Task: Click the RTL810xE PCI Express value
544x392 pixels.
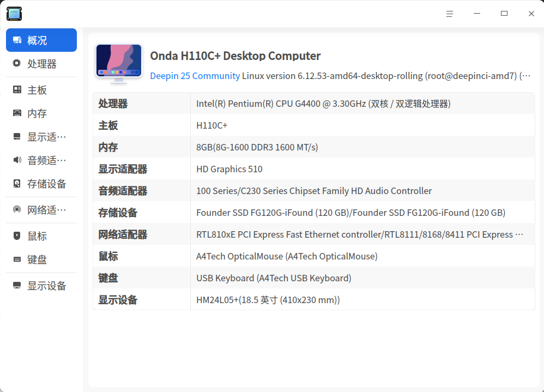Action: (360, 235)
